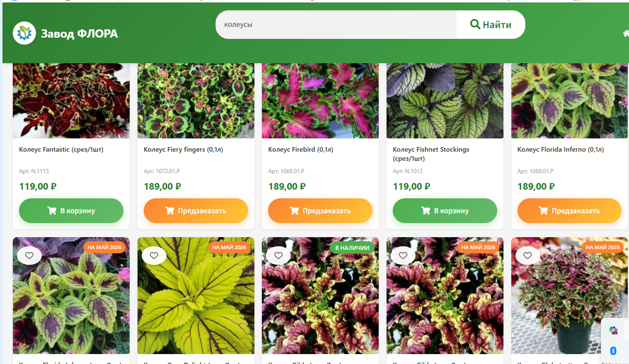Preorder Колеус Firebird
629x364 pixels.
click(x=320, y=211)
